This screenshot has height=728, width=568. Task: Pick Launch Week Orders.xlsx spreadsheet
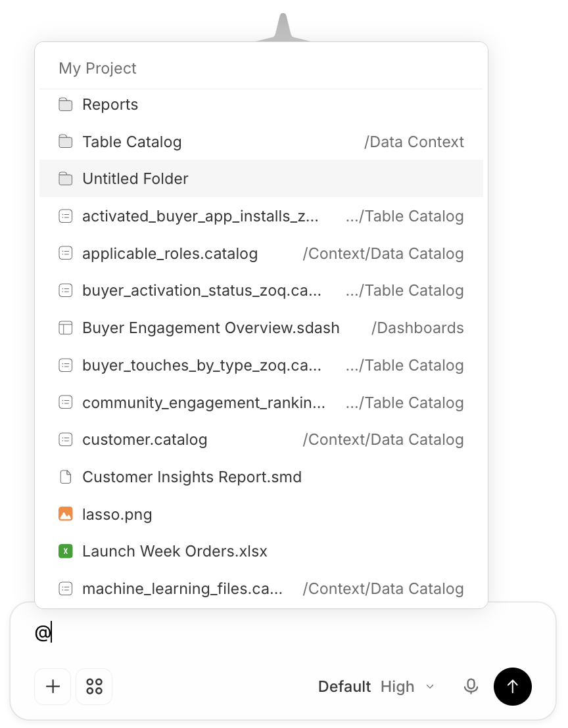(x=261, y=551)
